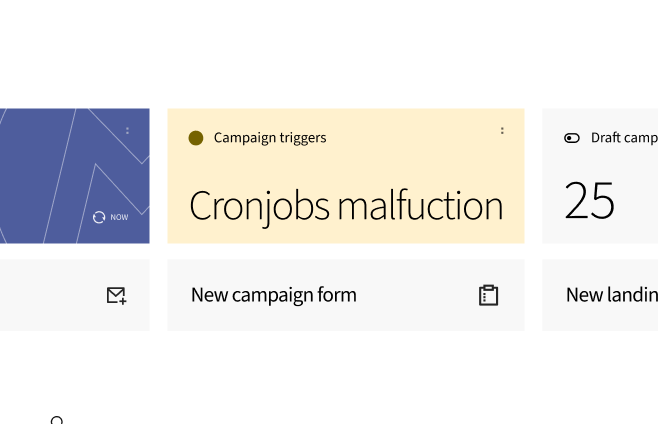658x424 pixels.
Task: Click the clipboard form icon
Action: tap(488, 295)
